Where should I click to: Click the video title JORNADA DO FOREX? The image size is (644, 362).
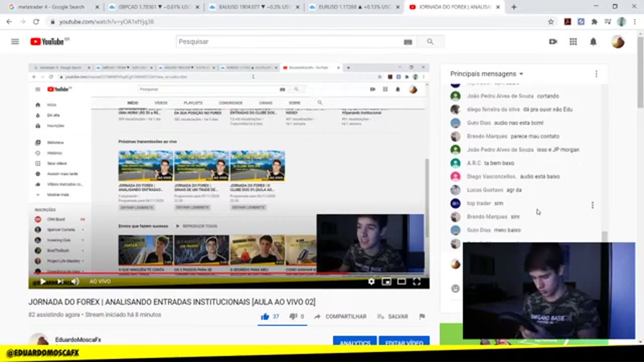172,302
